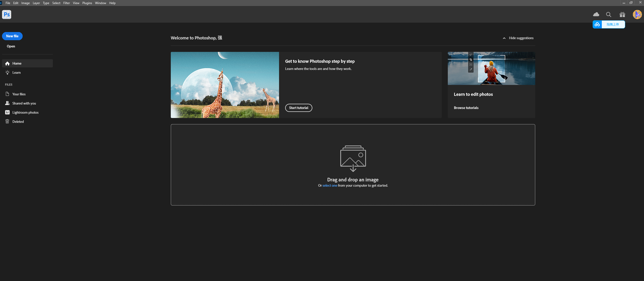Open the Type menu

click(x=46, y=3)
